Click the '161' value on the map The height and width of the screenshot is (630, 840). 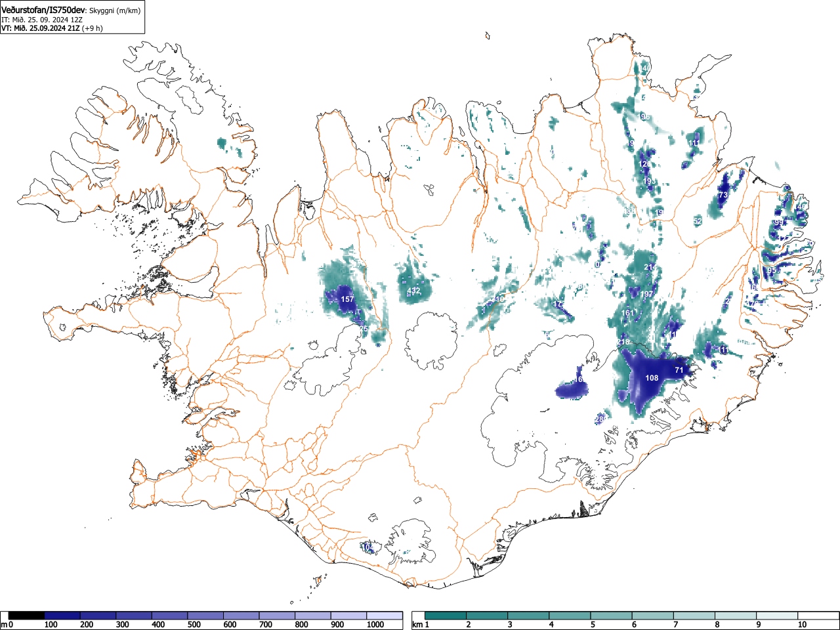tap(628, 313)
